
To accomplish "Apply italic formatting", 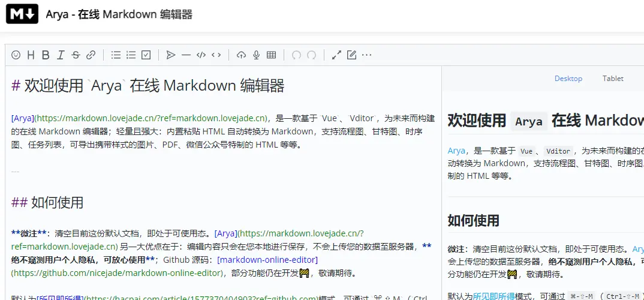I will [x=61, y=55].
